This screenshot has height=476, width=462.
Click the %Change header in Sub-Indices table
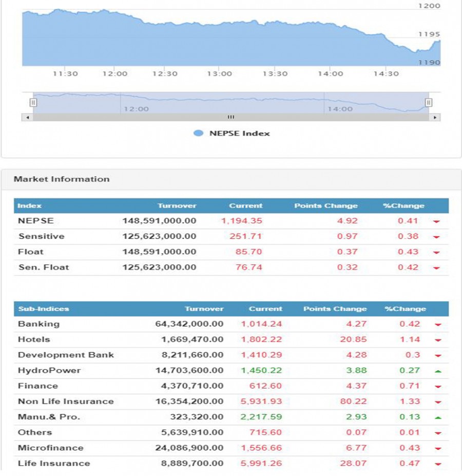402,309
